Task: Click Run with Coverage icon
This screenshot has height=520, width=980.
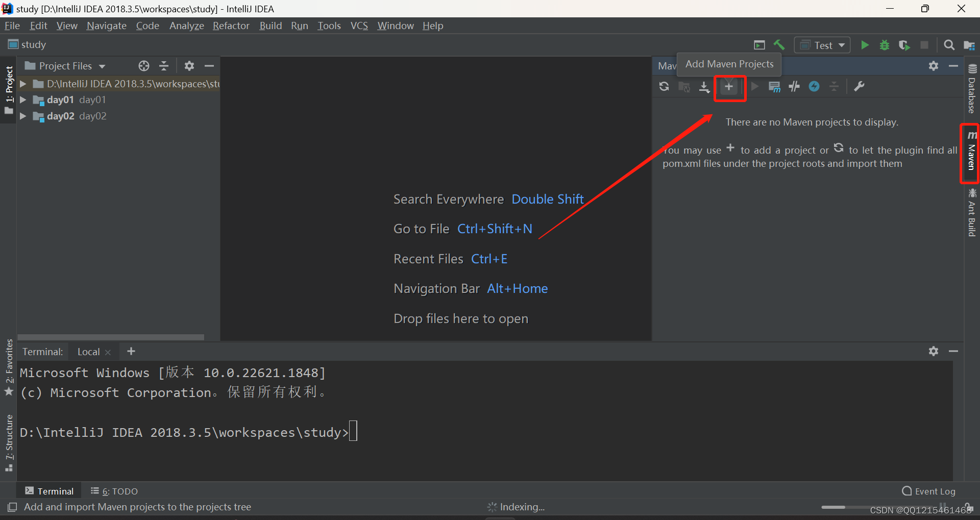Action: pos(904,45)
